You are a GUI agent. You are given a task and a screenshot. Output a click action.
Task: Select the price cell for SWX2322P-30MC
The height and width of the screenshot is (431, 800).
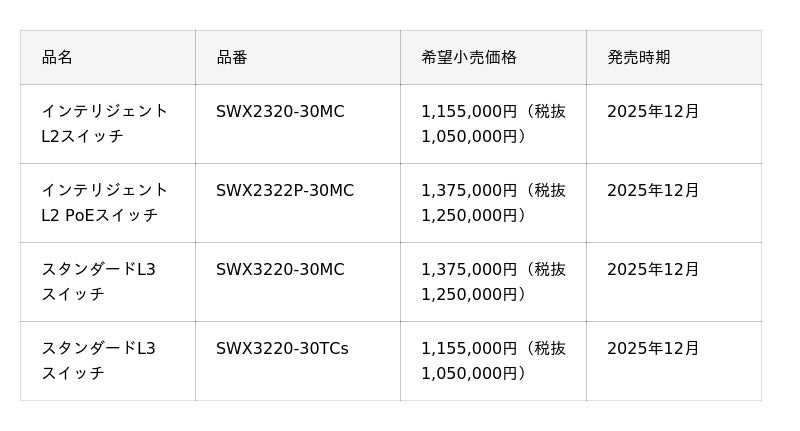click(493, 203)
